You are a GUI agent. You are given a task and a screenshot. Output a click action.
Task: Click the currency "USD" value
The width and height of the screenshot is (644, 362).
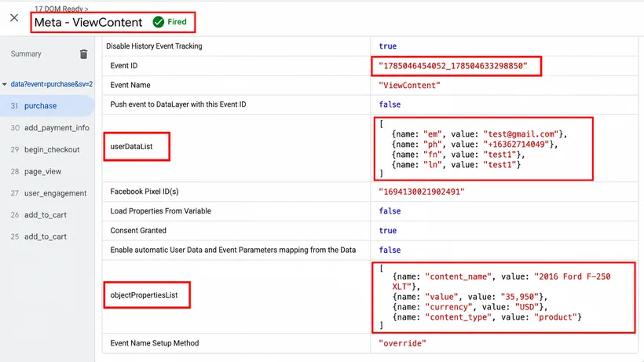point(526,306)
